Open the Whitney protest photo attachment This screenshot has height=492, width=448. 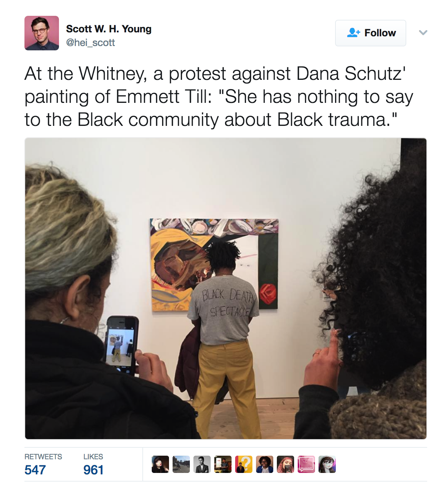226,288
